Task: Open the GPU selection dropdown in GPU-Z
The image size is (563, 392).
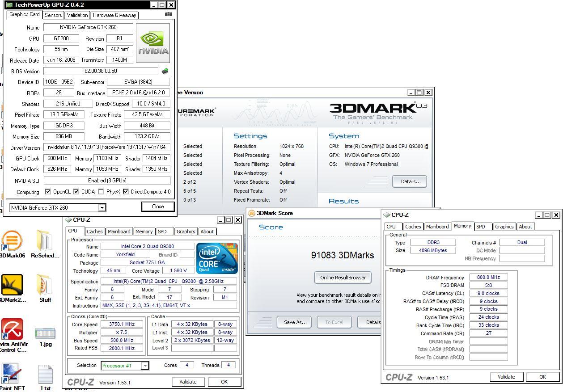Action: pyautogui.click(x=102, y=207)
